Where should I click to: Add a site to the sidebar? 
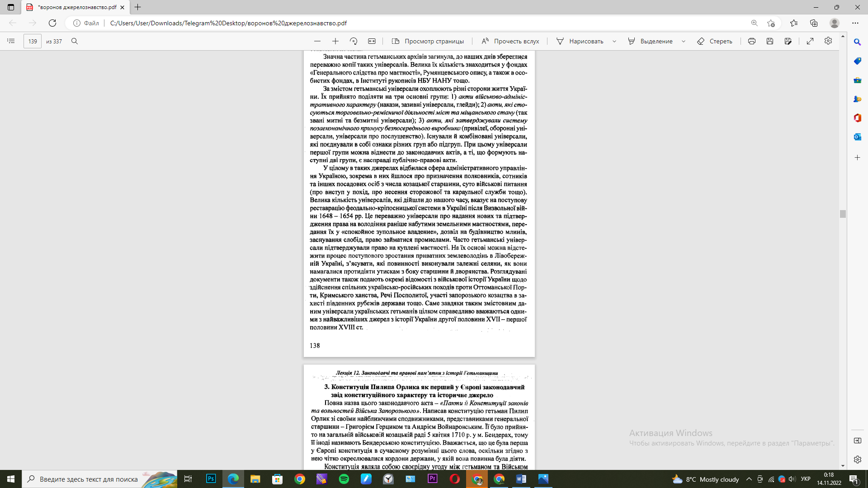858,158
